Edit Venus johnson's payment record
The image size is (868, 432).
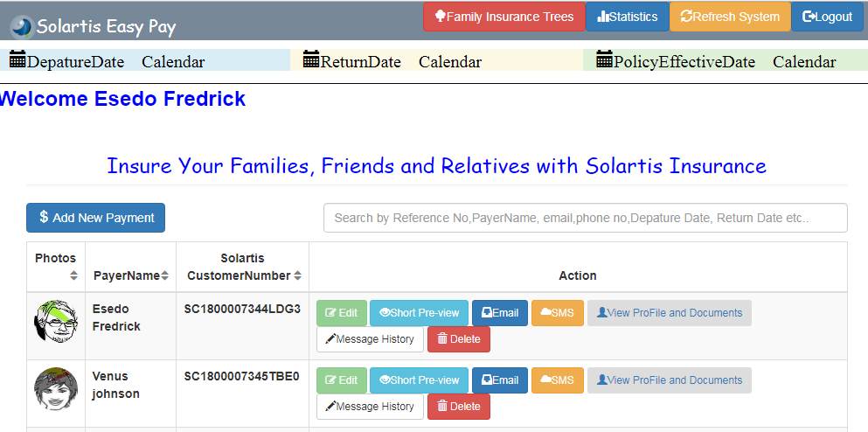pyautogui.click(x=342, y=380)
